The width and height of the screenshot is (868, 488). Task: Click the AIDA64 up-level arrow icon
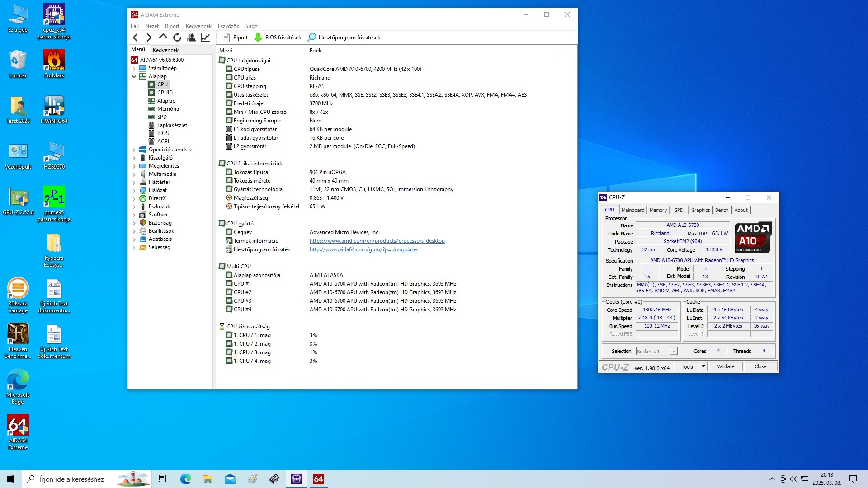point(163,38)
